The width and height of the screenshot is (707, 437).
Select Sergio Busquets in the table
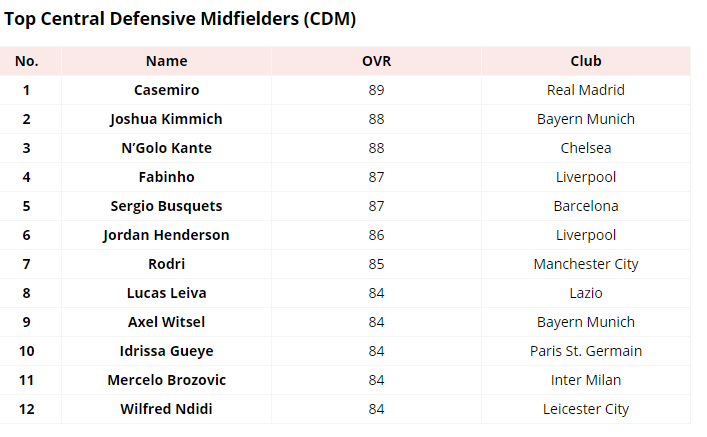(x=166, y=206)
